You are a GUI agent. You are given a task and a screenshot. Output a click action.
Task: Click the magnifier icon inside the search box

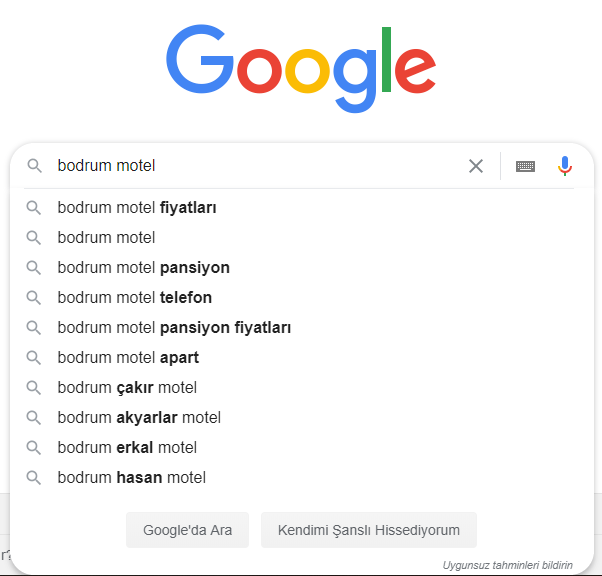pos(35,166)
